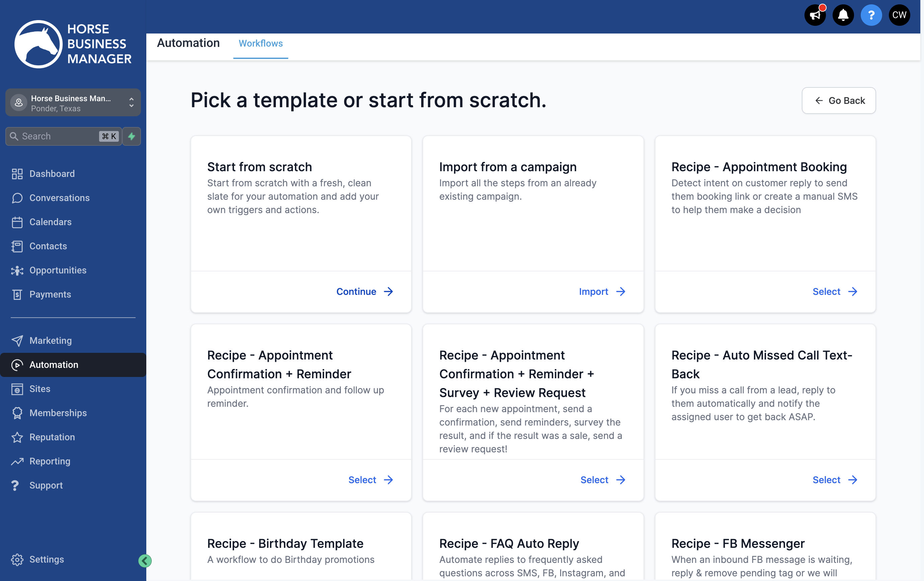Click the Reporting trend line icon
924x581 pixels.
(17, 461)
